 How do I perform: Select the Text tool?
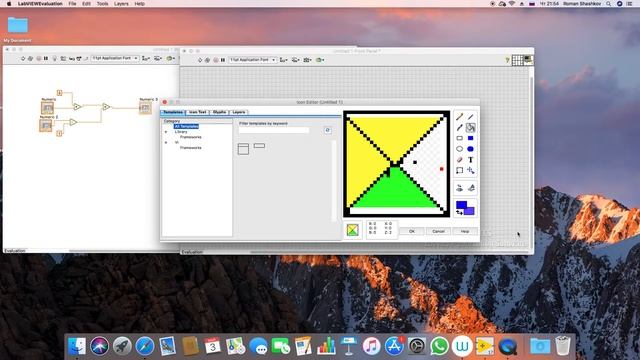tap(471, 160)
